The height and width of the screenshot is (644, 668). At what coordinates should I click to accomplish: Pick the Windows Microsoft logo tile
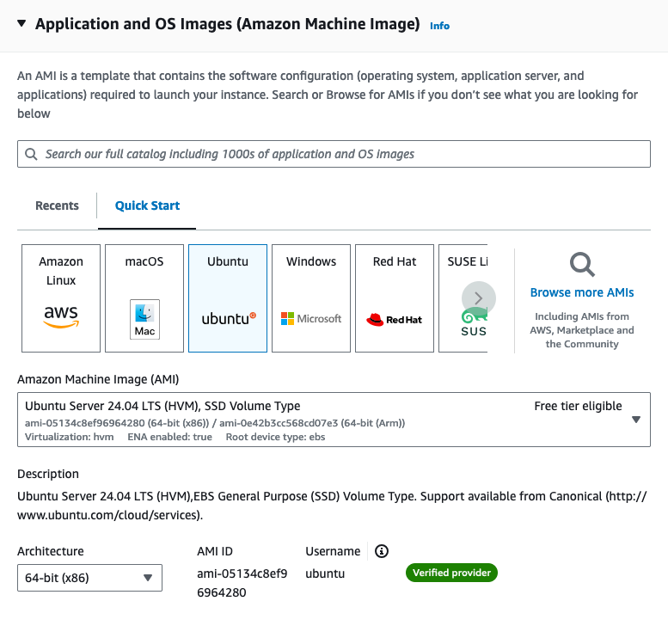311,298
